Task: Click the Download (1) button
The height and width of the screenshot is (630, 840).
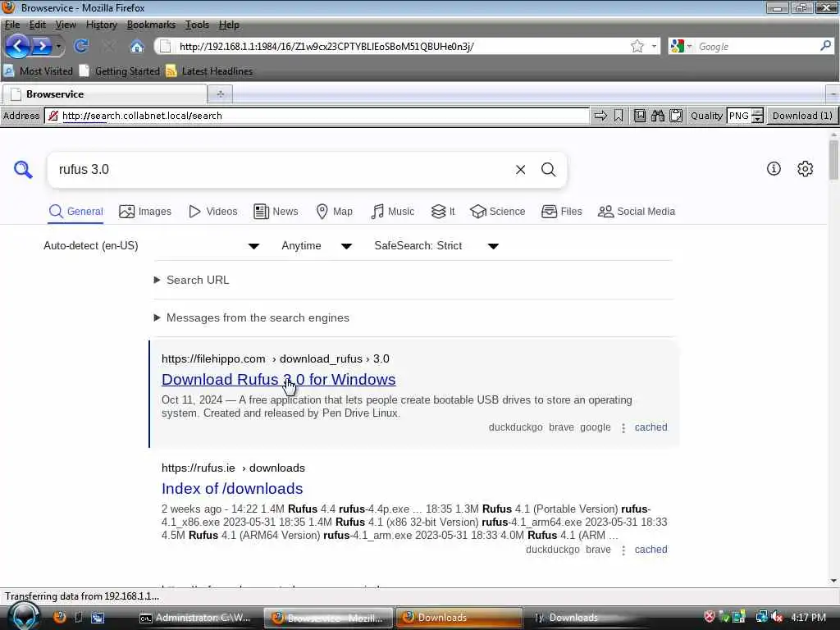Action: [x=802, y=116]
